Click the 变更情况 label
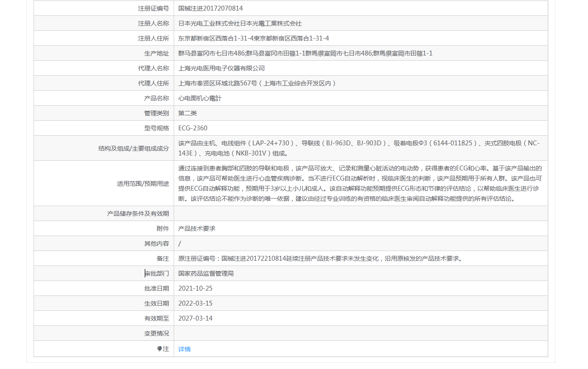Viewport: 588px width, 369px height. (x=156, y=333)
